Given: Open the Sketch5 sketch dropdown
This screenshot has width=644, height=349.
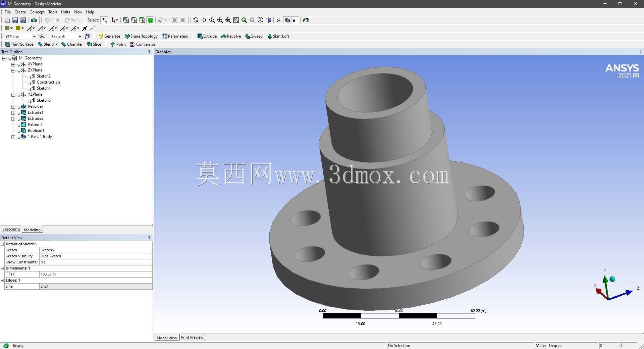Looking at the screenshot, I should (x=80, y=37).
